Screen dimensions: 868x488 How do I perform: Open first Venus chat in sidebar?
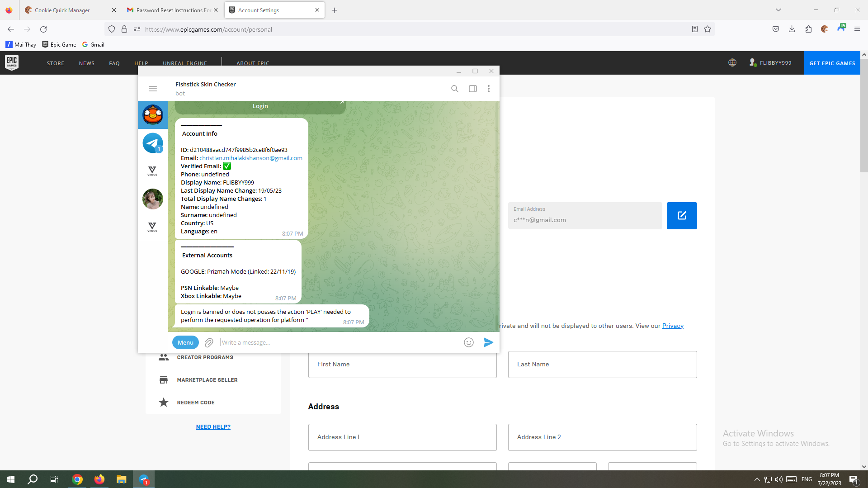click(x=152, y=171)
